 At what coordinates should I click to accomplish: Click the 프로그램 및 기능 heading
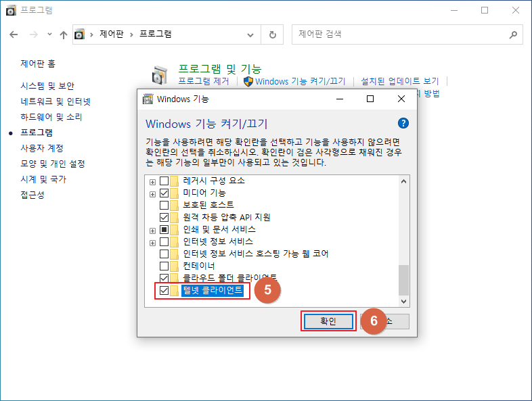(x=220, y=69)
